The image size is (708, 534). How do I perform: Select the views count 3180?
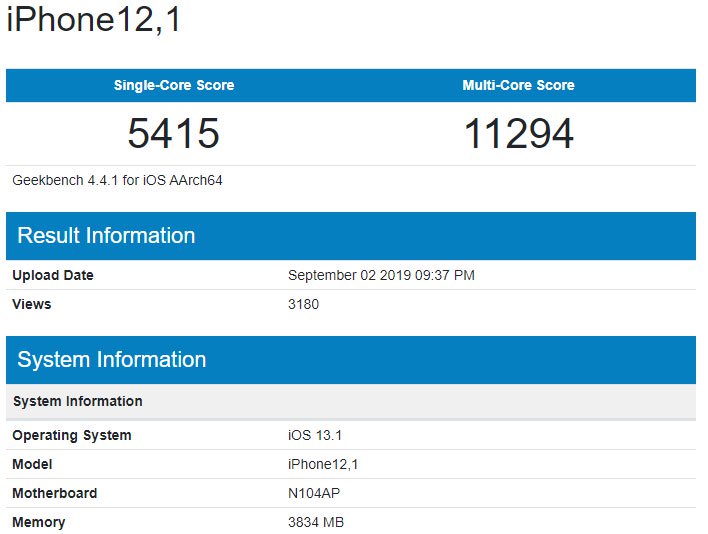[x=303, y=304]
